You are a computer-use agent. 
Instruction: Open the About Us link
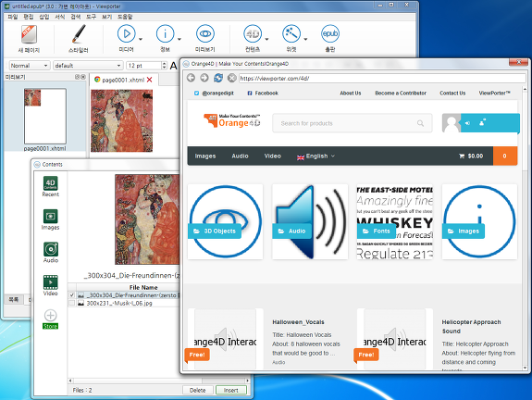[x=351, y=93]
